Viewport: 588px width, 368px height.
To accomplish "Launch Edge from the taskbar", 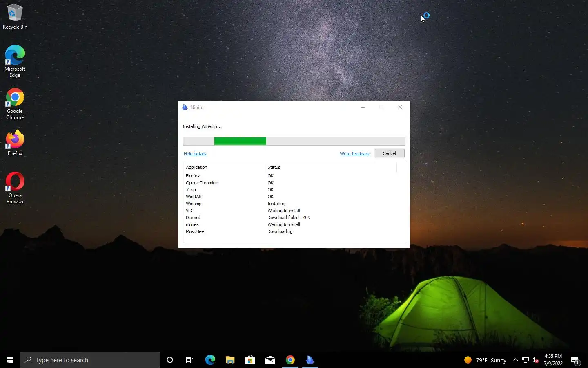I will tap(210, 360).
